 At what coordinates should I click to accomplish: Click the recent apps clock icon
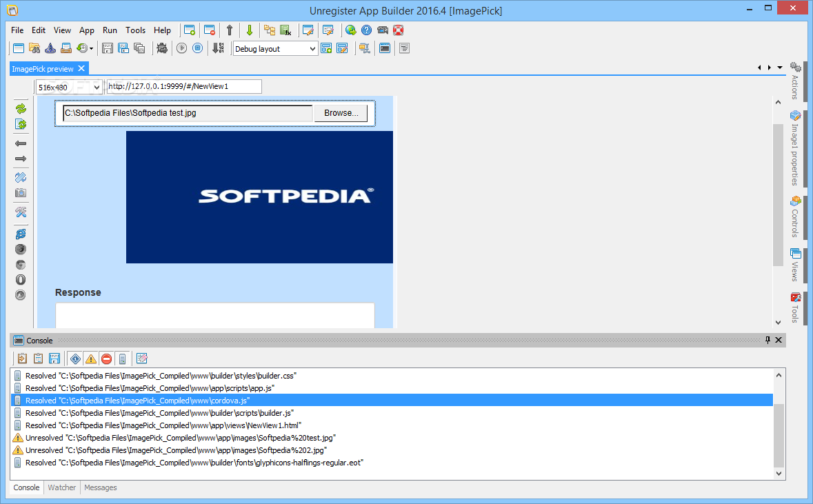click(83, 48)
